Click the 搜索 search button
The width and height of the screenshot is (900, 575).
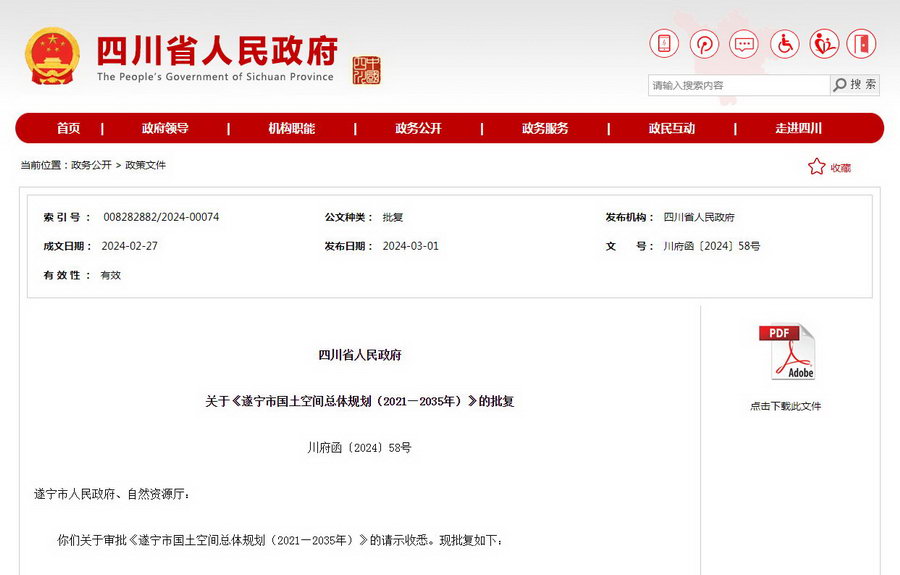(855, 85)
